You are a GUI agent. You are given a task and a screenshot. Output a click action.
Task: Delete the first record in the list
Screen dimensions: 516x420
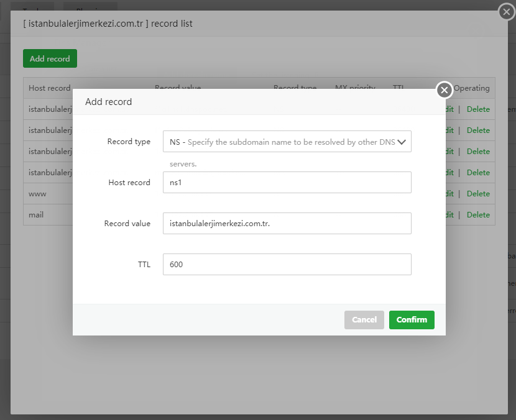(478, 109)
